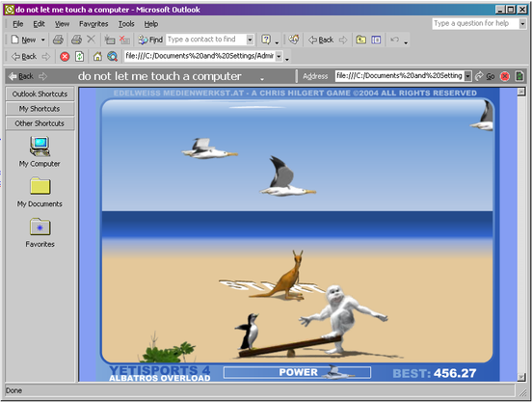Click the POWER meter in the game
The width and height of the screenshot is (532, 402).
(x=297, y=372)
